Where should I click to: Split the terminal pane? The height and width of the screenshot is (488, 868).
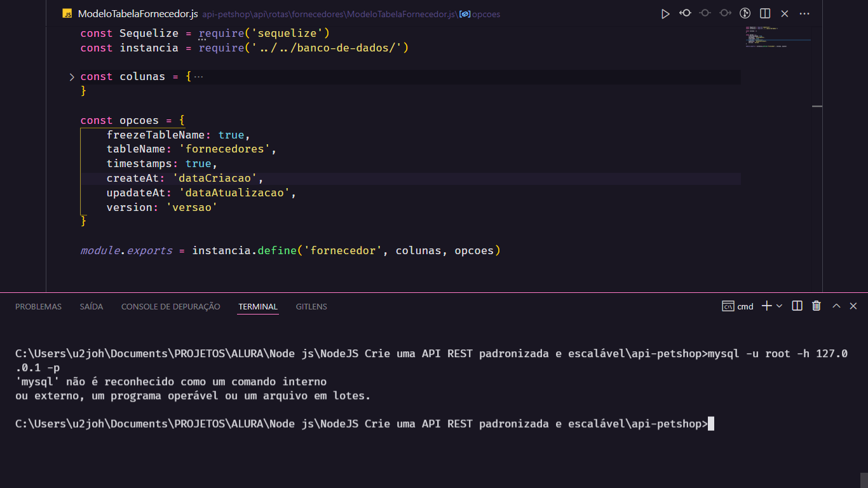tap(797, 306)
